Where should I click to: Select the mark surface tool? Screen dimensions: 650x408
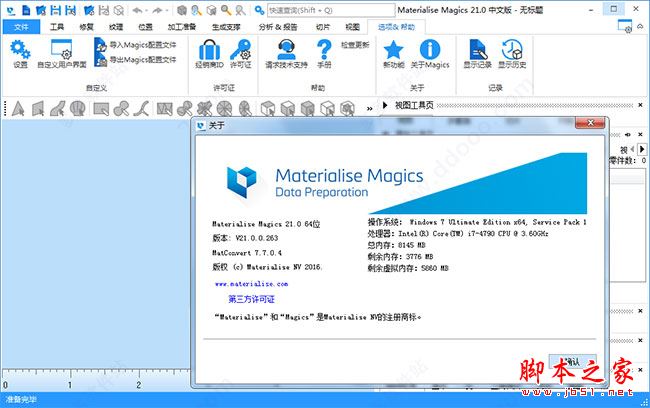tap(58, 109)
